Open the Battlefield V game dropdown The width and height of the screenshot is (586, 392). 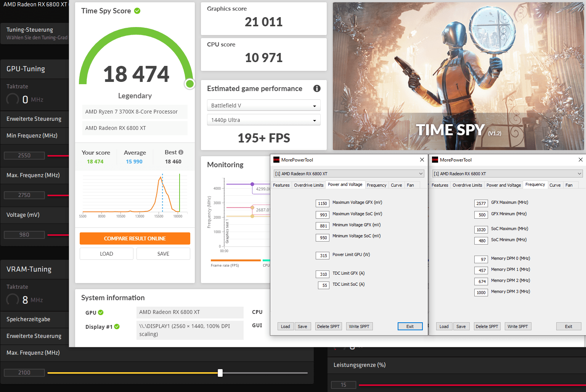[263, 106]
